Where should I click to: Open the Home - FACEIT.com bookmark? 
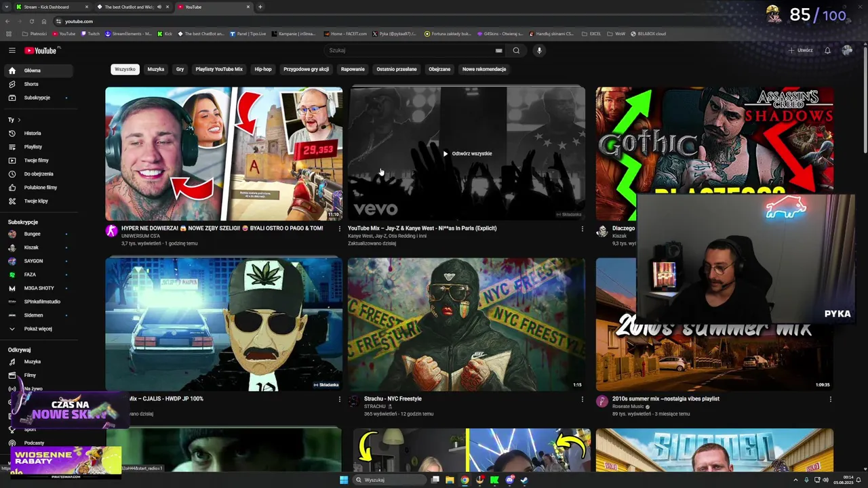click(x=346, y=33)
